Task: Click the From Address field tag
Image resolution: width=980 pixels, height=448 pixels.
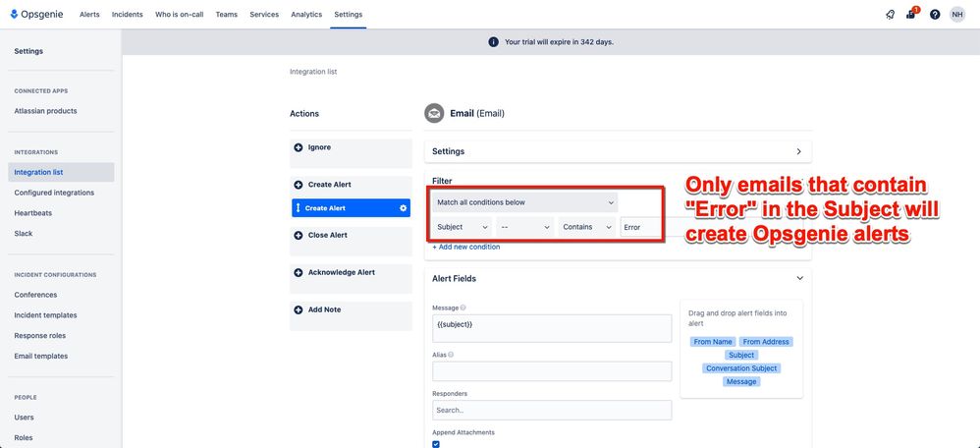Action: coord(766,342)
